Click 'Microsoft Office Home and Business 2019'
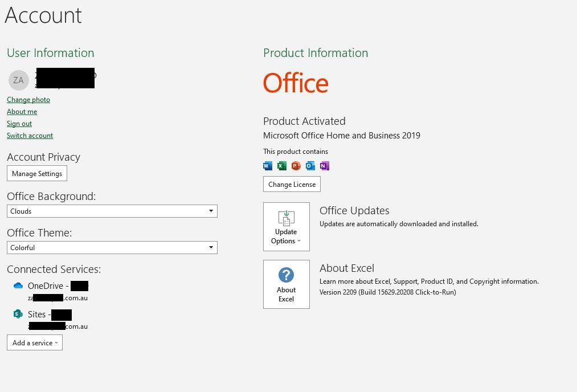The image size is (577, 392). (x=342, y=136)
